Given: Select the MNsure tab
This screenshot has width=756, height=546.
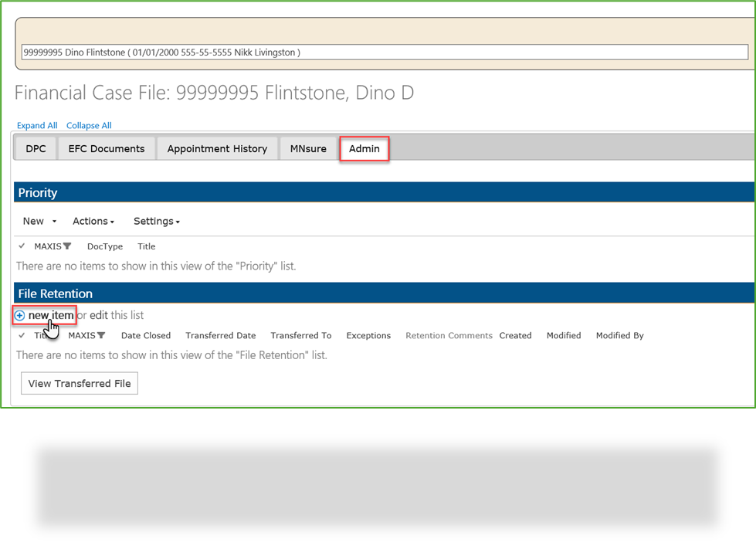Looking at the screenshot, I should click(x=307, y=148).
